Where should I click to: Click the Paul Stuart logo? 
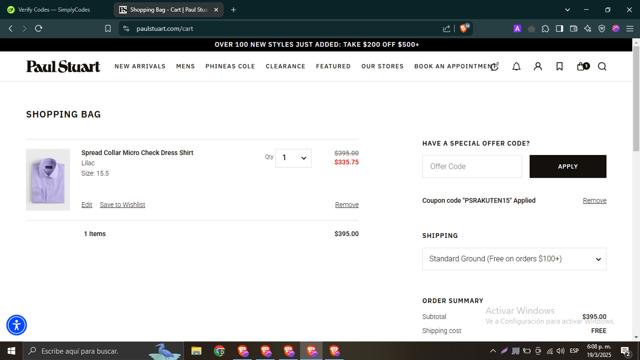(63, 66)
